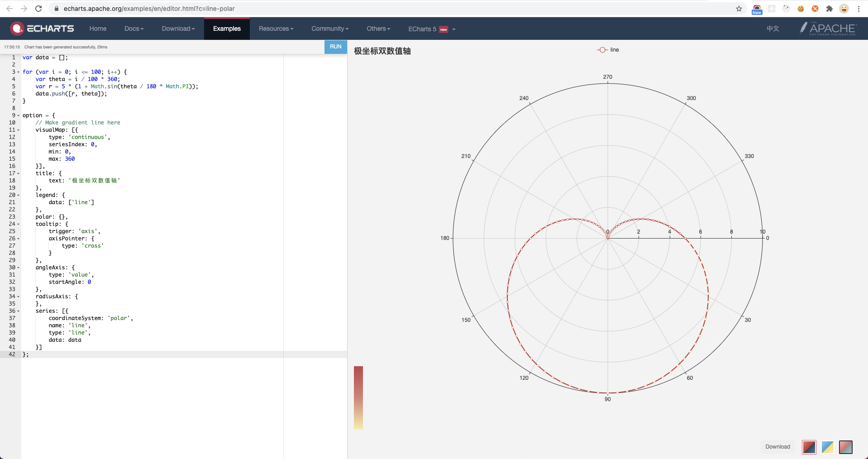
Task: Bookmark the page using the star icon
Action: pyautogui.click(x=739, y=9)
